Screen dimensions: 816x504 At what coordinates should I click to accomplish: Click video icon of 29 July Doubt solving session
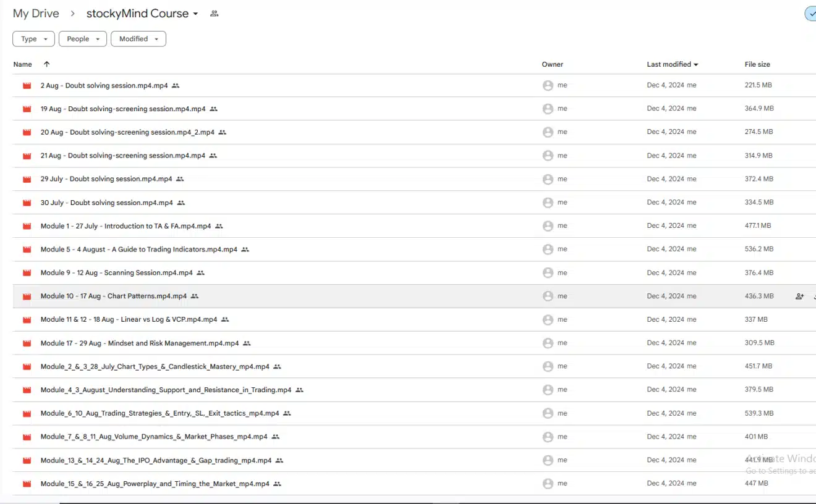coord(27,180)
